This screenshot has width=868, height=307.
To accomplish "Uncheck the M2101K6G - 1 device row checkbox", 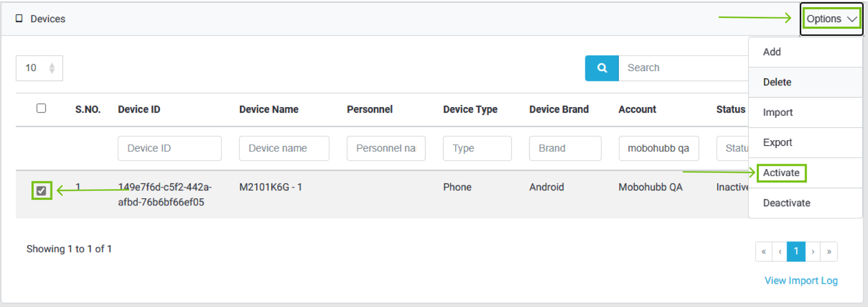I will click(x=41, y=191).
